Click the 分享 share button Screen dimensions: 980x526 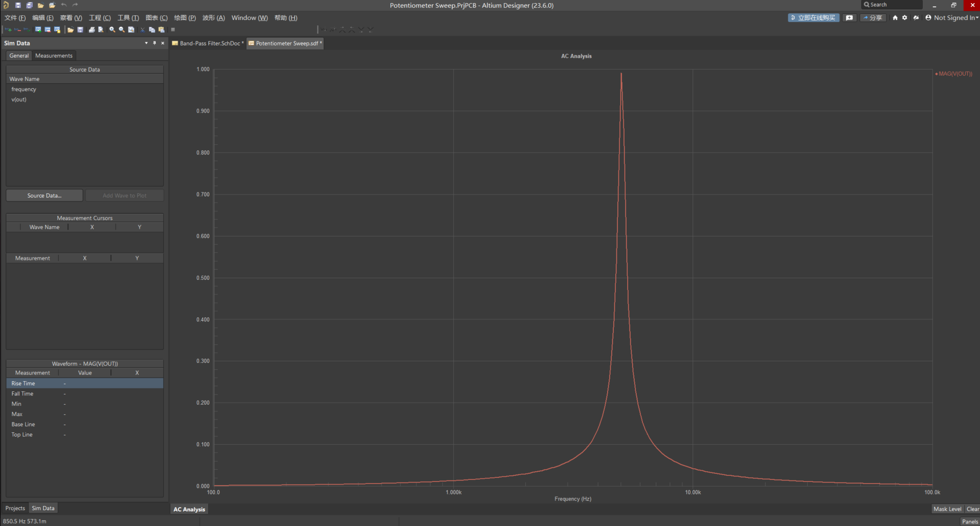coord(873,18)
